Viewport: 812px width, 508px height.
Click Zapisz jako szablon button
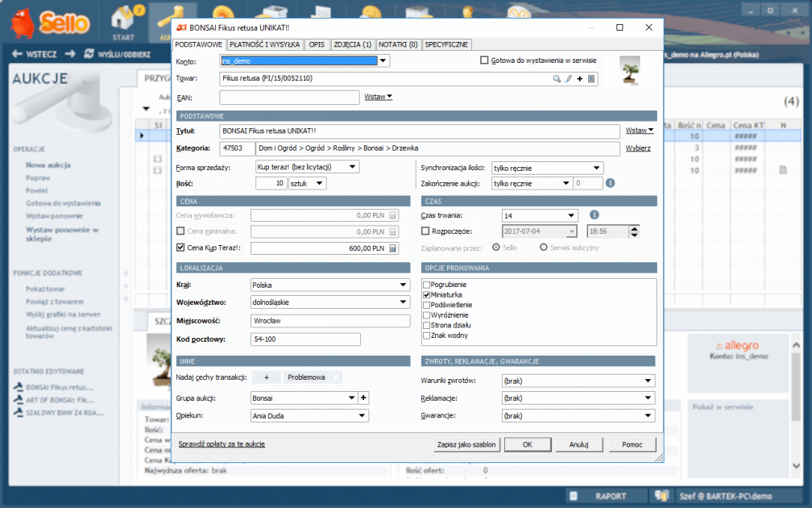click(x=466, y=444)
